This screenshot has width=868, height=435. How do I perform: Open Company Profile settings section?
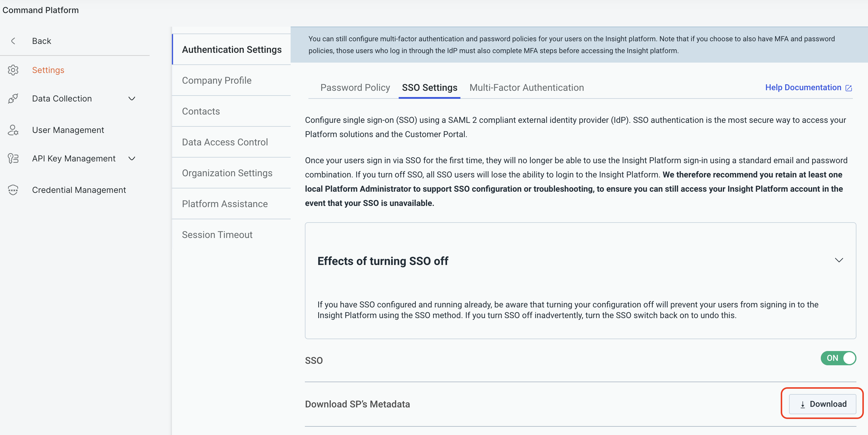[x=217, y=80]
